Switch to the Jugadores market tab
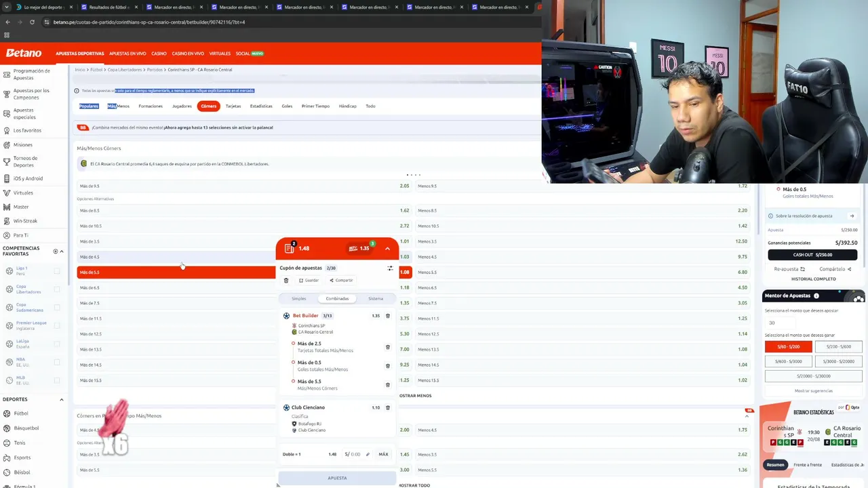868x488 pixels. pos(182,106)
